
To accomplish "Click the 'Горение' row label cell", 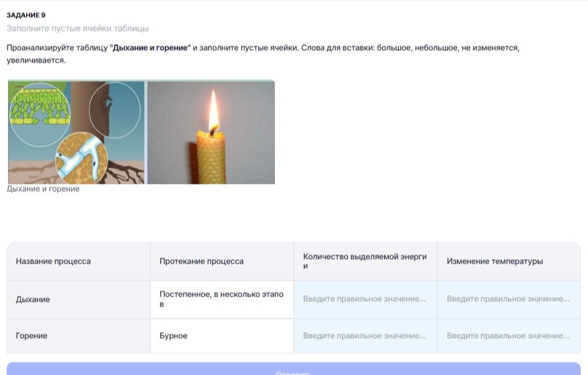I will (x=78, y=336).
